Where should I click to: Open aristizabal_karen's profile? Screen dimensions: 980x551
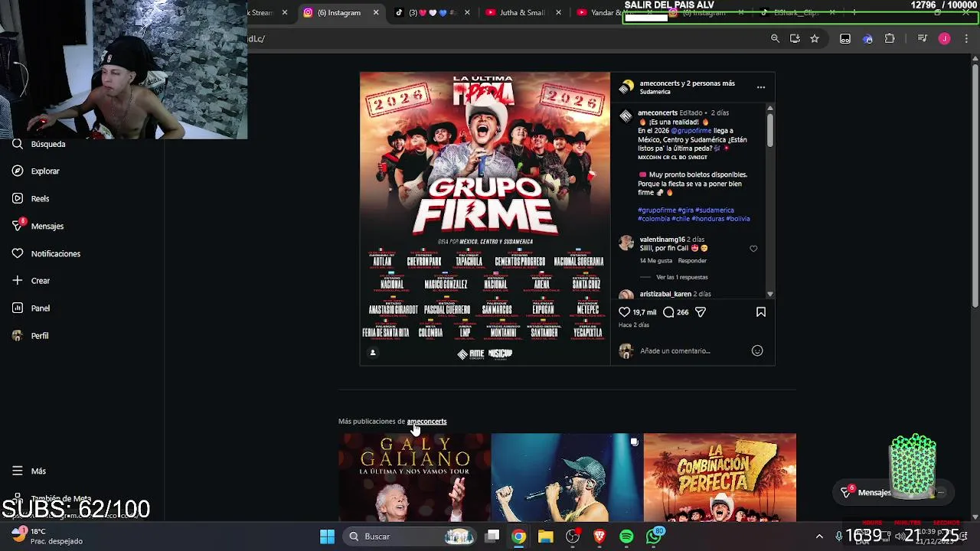pyautogui.click(x=665, y=294)
